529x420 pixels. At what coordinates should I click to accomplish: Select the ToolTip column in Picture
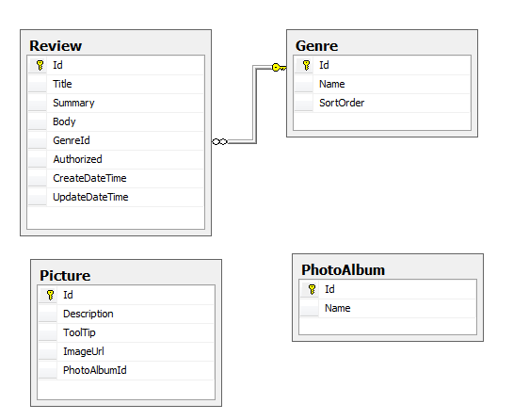pyautogui.click(x=126, y=332)
